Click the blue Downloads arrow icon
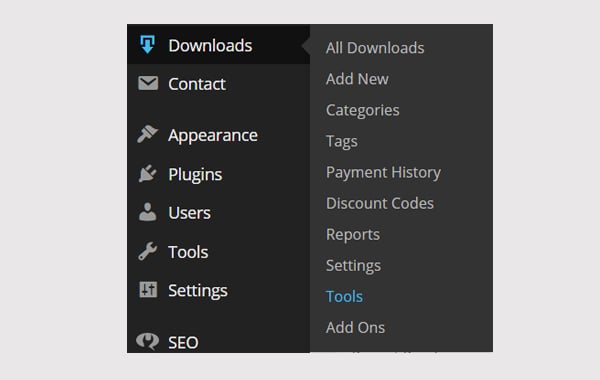Image resolution: width=600 pixels, height=380 pixels. pos(147,44)
